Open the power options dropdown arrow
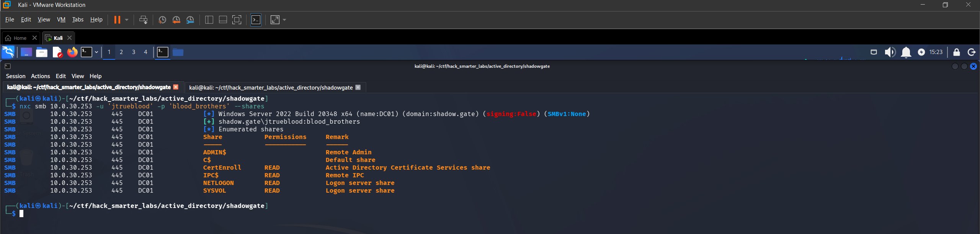This screenshot has height=234, width=980. [127, 20]
